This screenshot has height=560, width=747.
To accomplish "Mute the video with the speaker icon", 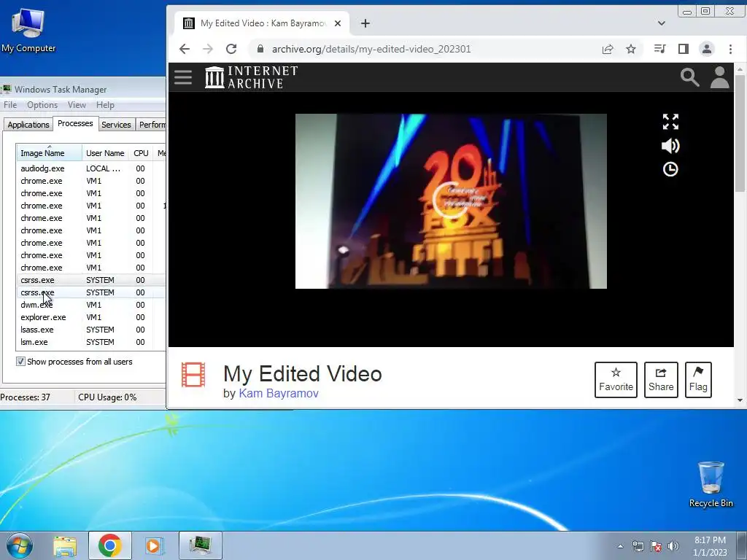I will (x=670, y=146).
